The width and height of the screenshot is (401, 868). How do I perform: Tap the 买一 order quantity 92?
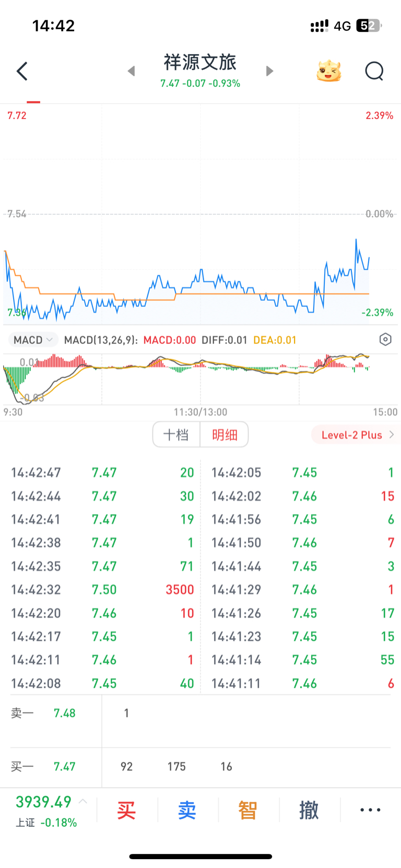(x=126, y=767)
